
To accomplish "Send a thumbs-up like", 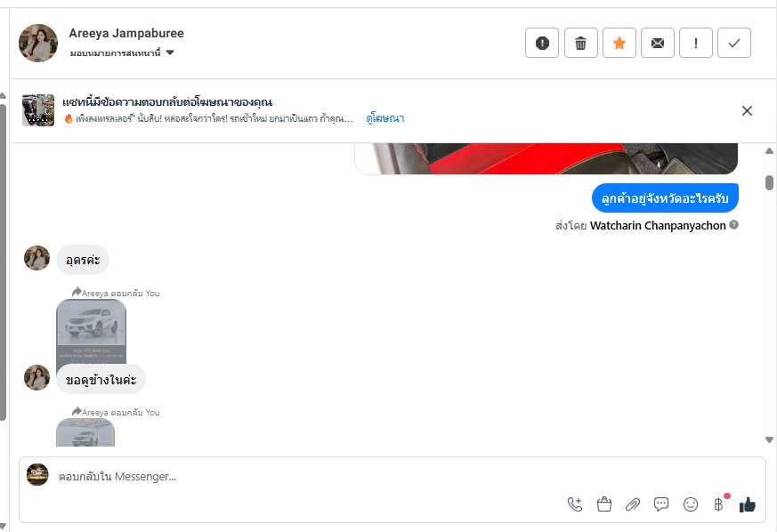I will tap(748, 504).
